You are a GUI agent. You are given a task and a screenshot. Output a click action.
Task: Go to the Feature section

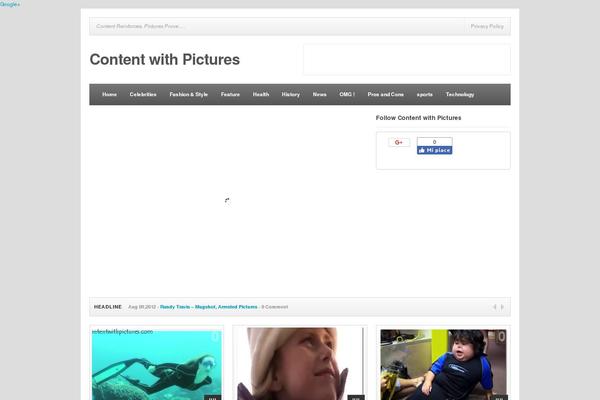click(230, 94)
